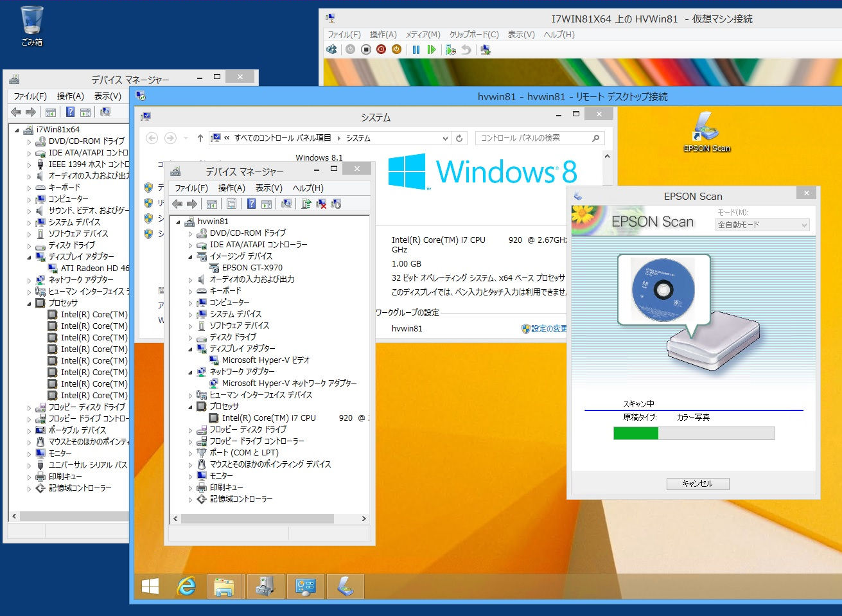Collapse ネットワーク アダプター in inner Device Manager
Image resolution: width=842 pixels, height=616 pixels.
[x=191, y=372]
